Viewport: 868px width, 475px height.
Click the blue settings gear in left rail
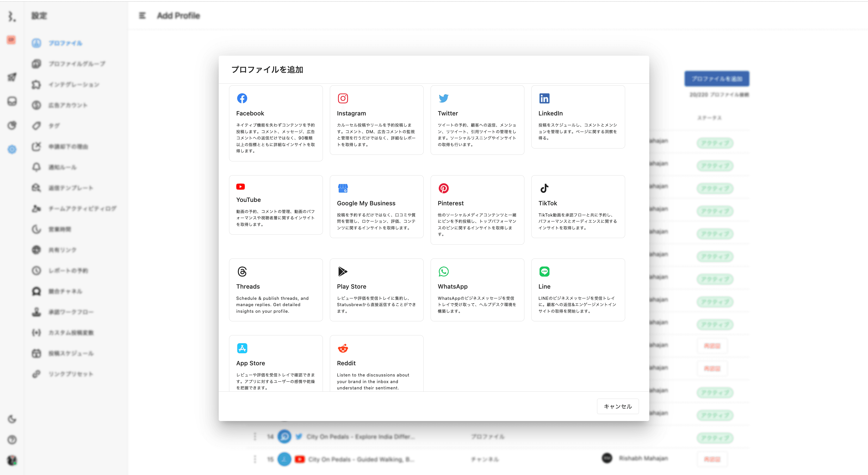(12, 149)
